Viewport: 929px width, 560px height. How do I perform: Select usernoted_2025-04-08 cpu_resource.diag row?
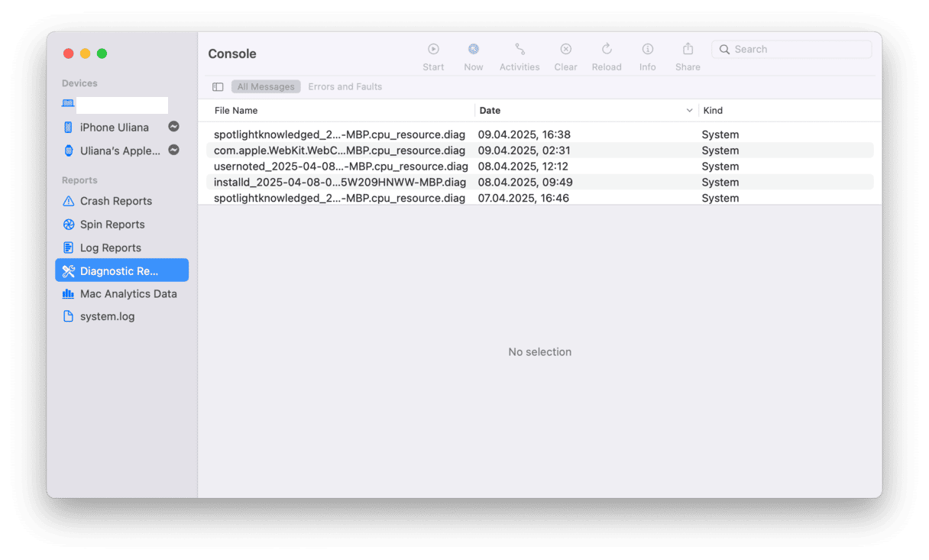[539, 167]
